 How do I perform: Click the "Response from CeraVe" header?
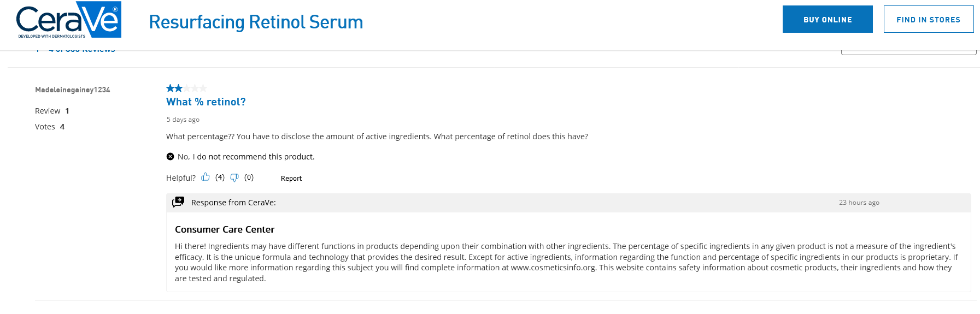(x=233, y=203)
